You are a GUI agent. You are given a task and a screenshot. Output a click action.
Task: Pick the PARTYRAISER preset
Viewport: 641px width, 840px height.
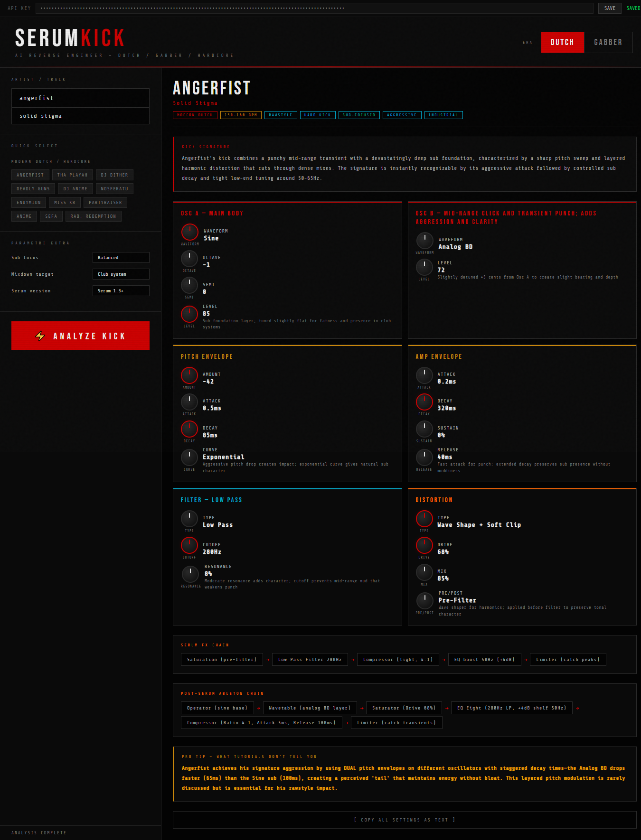click(105, 203)
